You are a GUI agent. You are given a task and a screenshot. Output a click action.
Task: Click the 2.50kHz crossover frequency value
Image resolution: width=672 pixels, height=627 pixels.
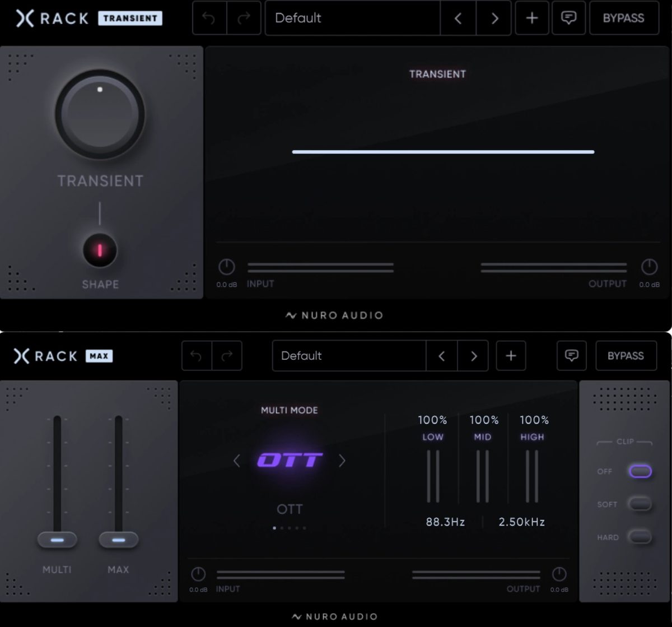(522, 522)
